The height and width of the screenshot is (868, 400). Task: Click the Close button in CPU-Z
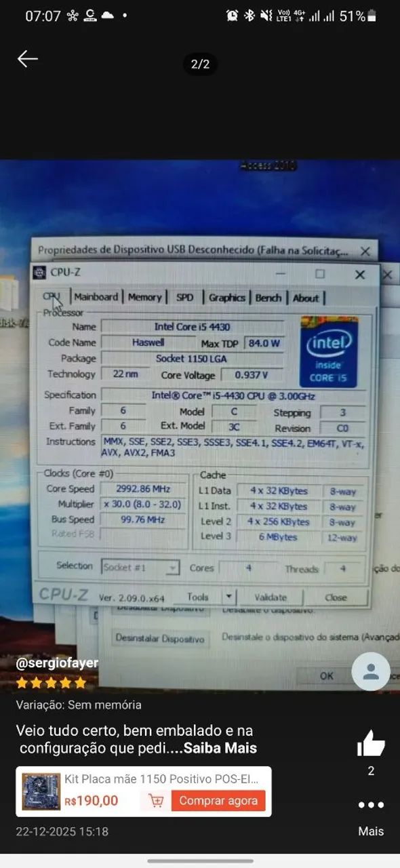coord(336,598)
